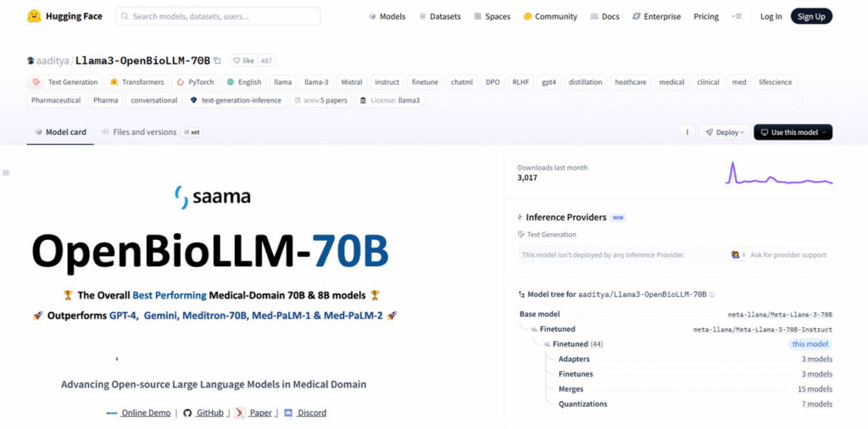Click the model tree info icon

click(x=712, y=294)
